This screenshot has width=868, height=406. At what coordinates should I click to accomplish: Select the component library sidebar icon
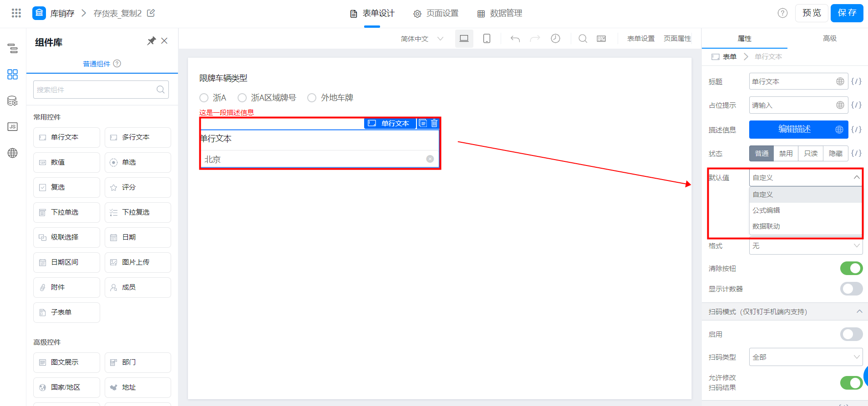[x=13, y=74]
